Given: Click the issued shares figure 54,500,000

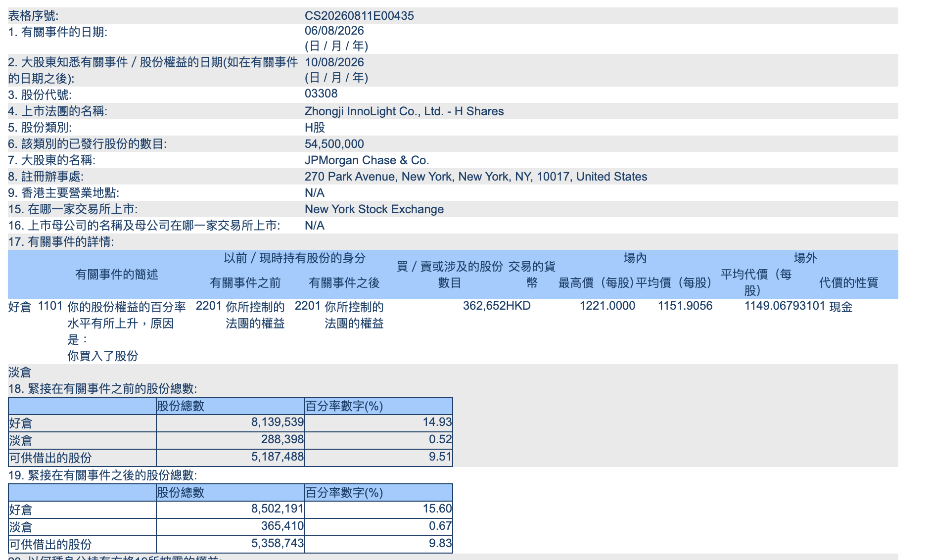Looking at the screenshot, I should (334, 144).
